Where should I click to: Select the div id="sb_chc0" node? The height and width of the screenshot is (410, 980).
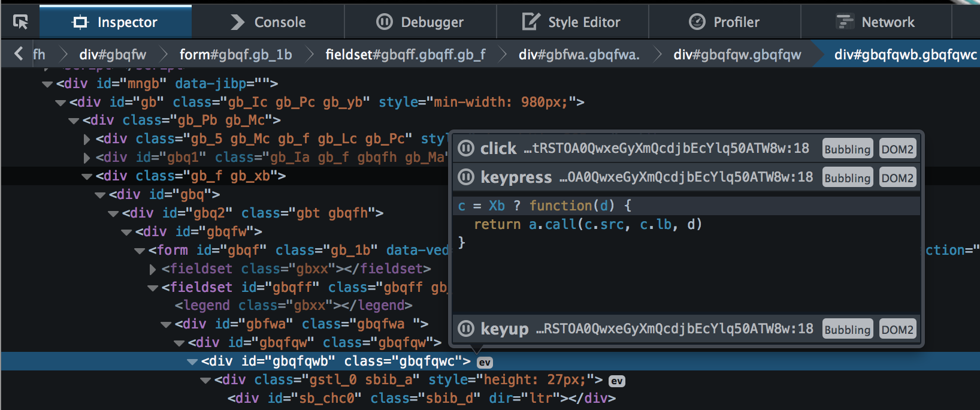pos(422,399)
